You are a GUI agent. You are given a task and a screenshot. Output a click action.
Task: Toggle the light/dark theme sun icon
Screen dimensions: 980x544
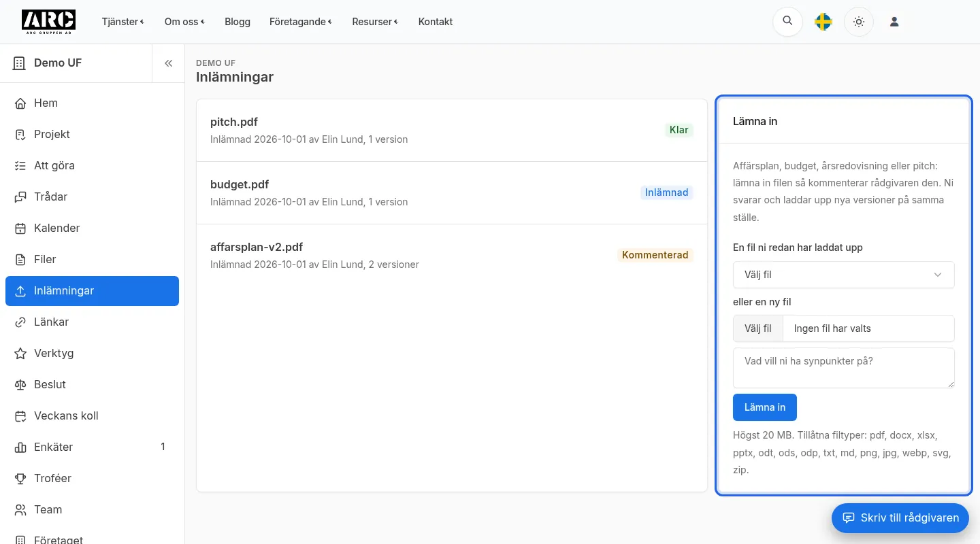tap(859, 22)
